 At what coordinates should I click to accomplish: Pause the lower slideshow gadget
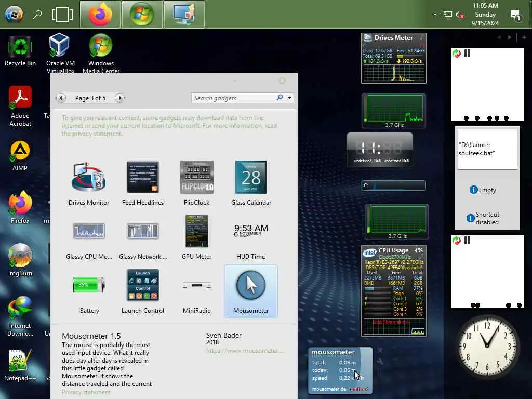click(467, 241)
